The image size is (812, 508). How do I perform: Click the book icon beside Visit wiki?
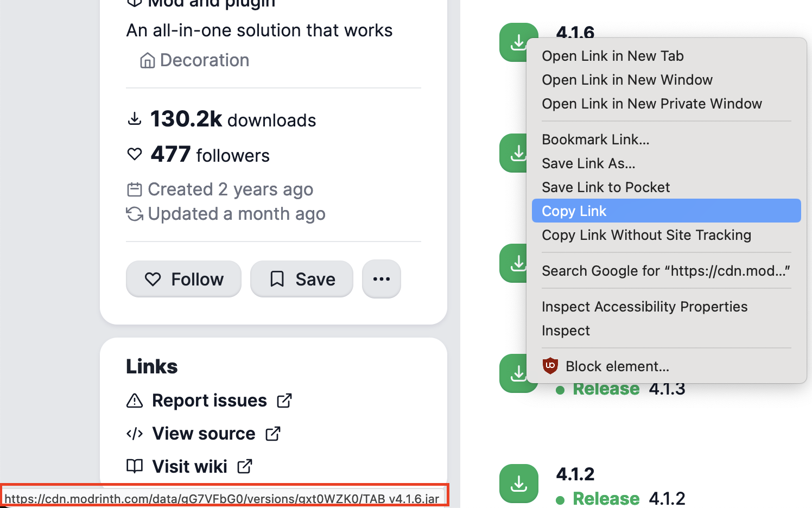point(135,466)
